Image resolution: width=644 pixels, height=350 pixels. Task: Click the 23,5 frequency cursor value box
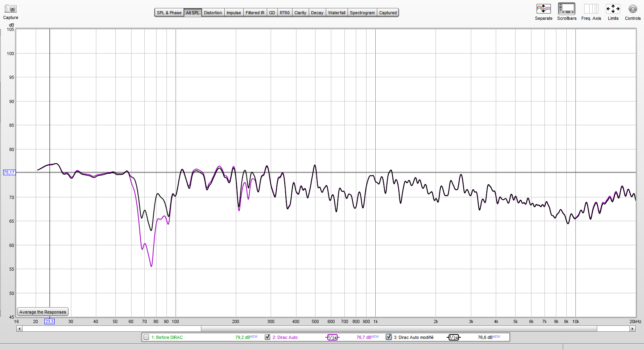pos(50,321)
